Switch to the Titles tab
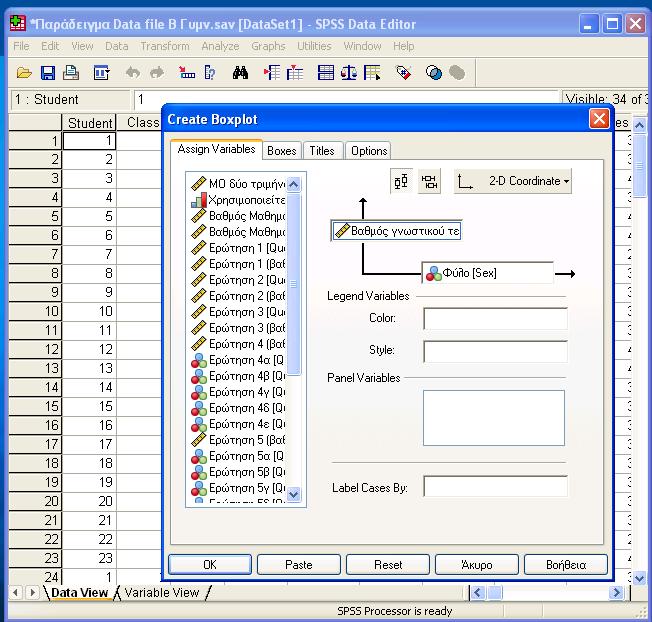The width and height of the screenshot is (652, 622). click(x=322, y=151)
